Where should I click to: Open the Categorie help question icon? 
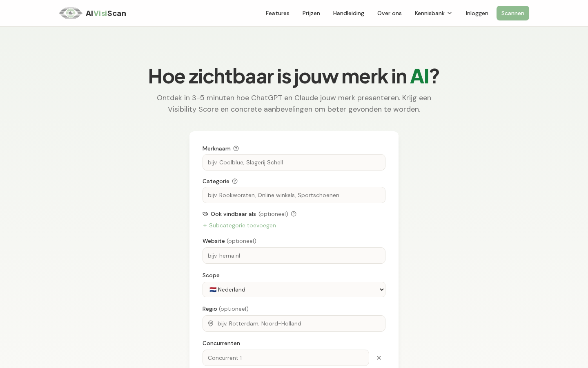[x=235, y=181]
